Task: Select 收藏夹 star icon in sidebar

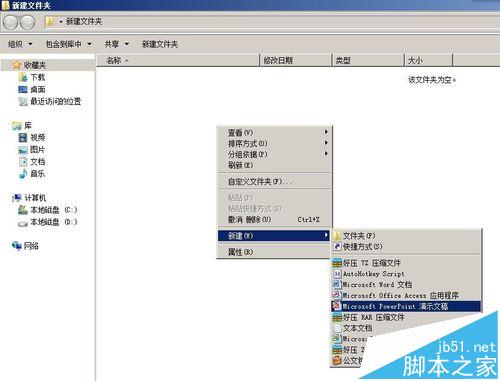Action: coord(16,65)
